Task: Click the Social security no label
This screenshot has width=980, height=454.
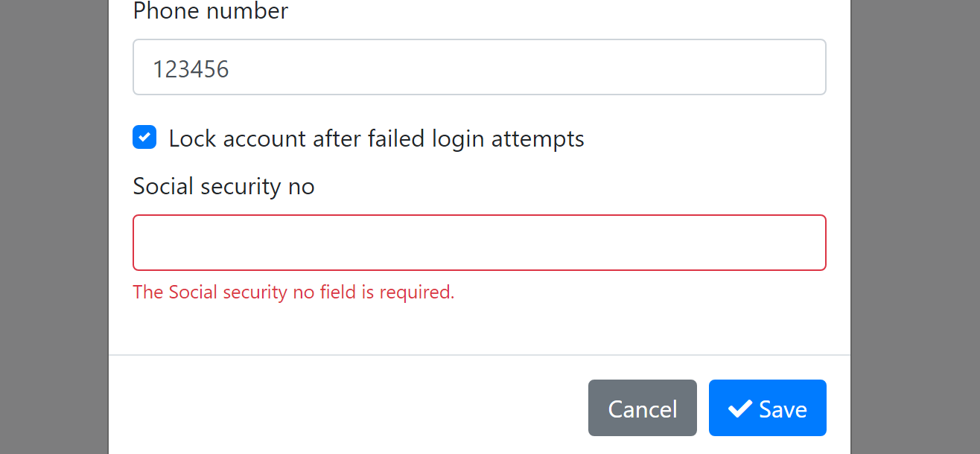Action: click(x=223, y=186)
